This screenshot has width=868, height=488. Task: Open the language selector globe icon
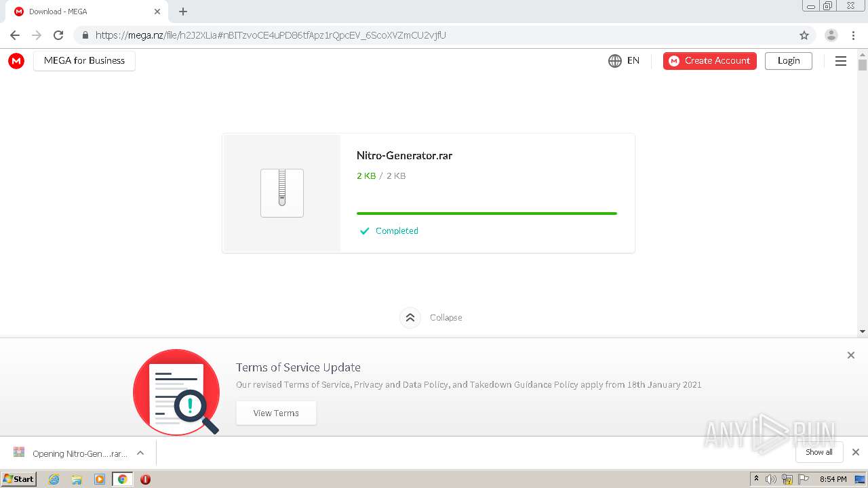point(615,61)
